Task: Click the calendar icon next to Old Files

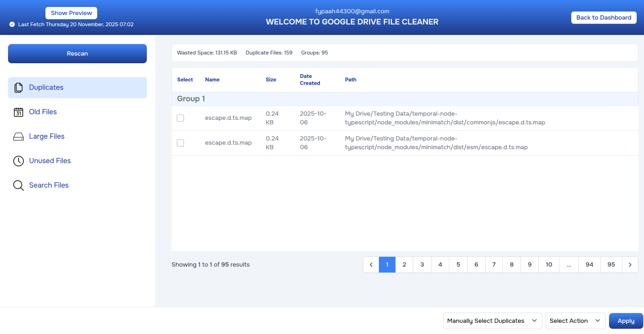Action: point(18,112)
